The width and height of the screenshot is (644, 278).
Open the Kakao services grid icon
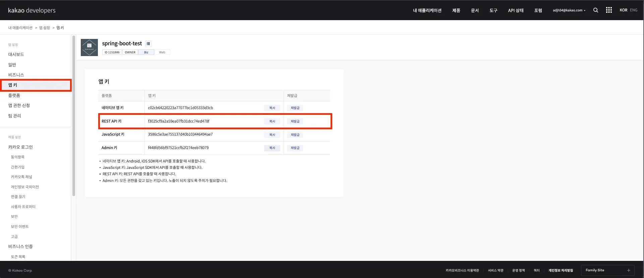(609, 10)
